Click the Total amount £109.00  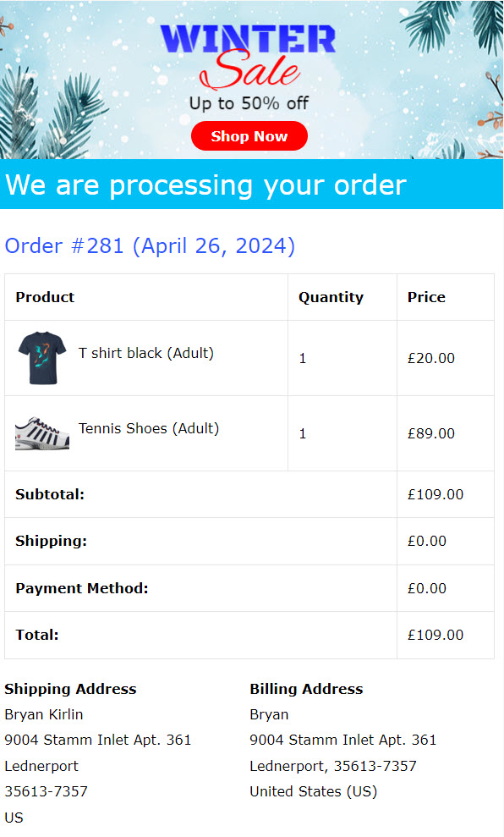(x=436, y=635)
